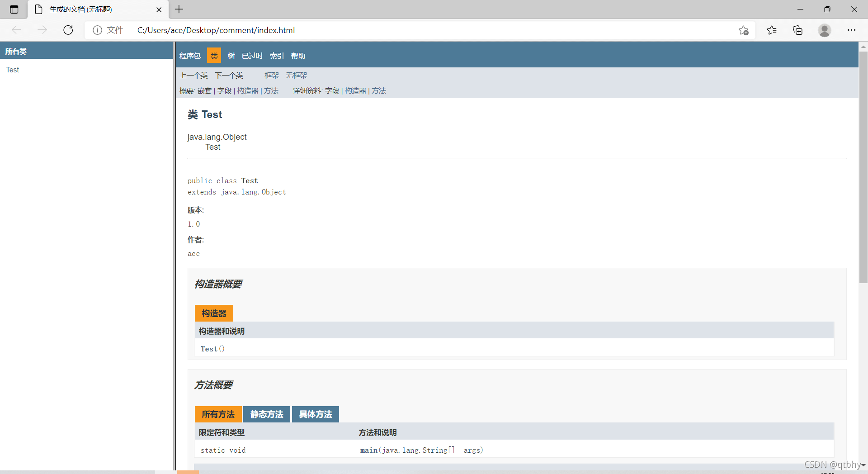
Task: Open the tab actions menu icon
Action: pyautogui.click(x=14, y=9)
